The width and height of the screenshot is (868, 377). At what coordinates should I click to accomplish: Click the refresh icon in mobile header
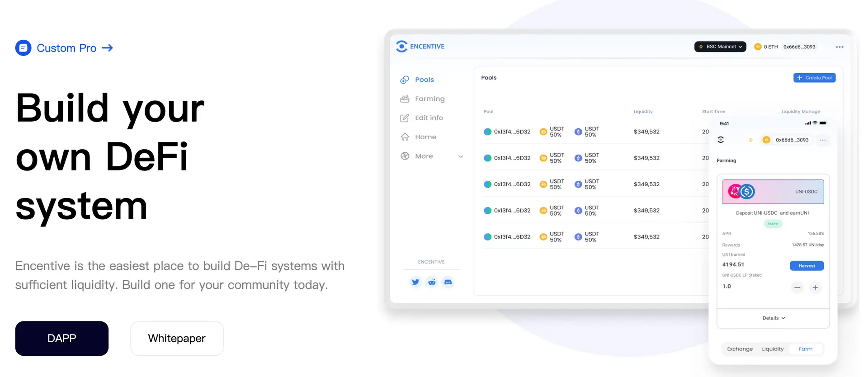721,140
